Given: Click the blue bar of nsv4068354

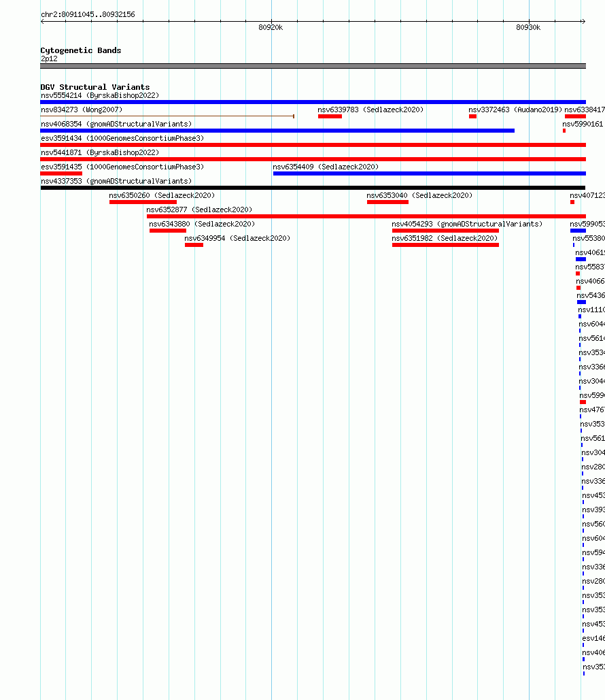Looking at the screenshot, I should (277, 131).
